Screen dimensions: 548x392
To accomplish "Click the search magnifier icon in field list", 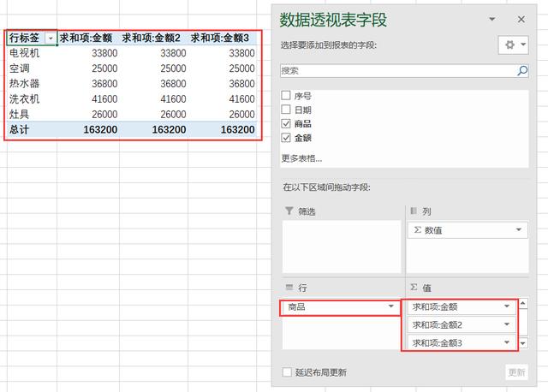I will tap(522, 71).
